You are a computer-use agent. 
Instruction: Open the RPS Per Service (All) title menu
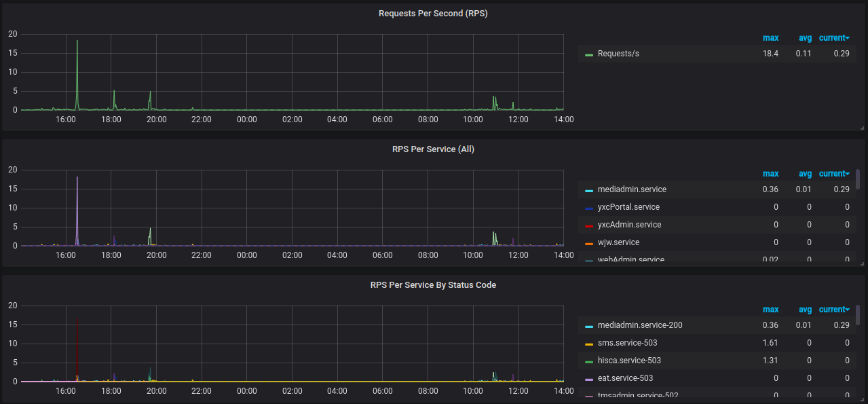click(x=432, y=149)
